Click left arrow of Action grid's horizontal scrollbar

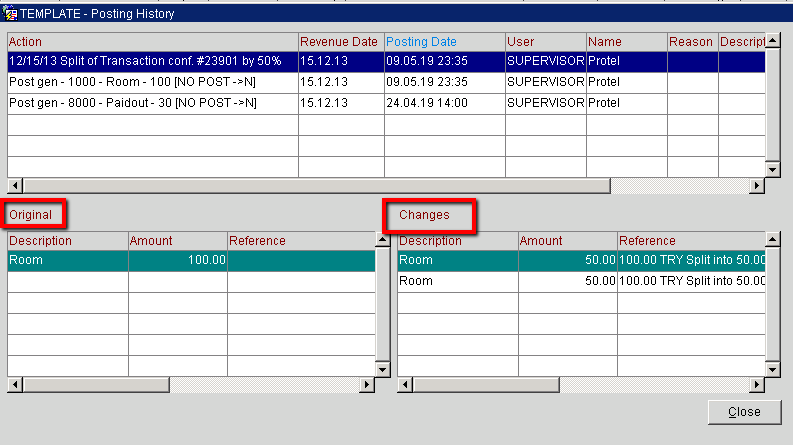tap(15, 186)
